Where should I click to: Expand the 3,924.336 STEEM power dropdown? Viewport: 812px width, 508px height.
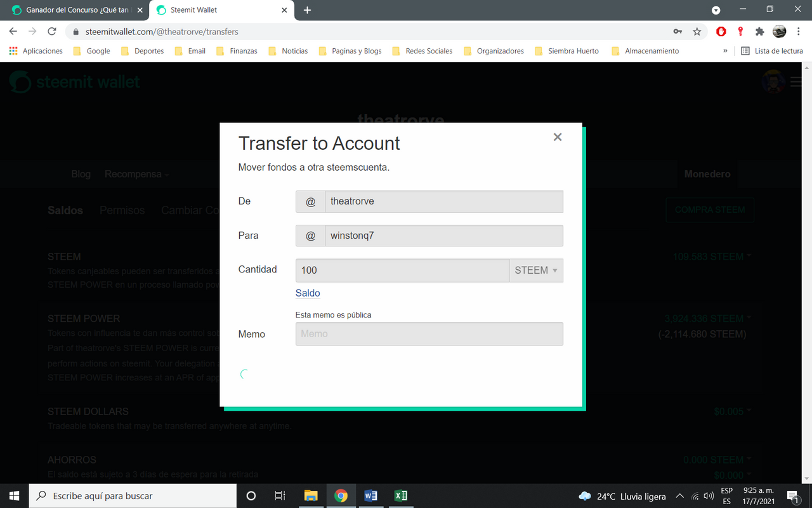pyautogui.click(x=707, y=319)
